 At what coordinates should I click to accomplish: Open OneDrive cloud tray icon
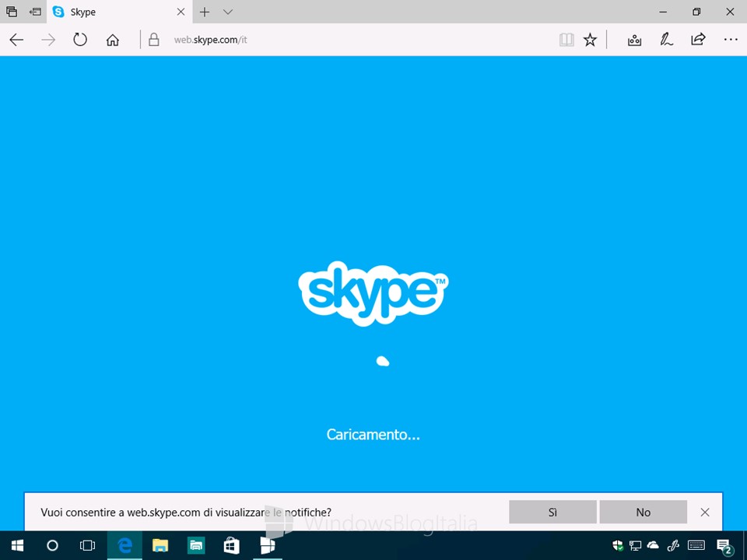point(653,544)
